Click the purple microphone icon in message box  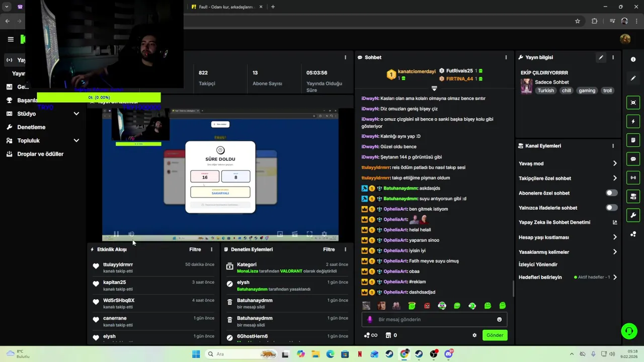370,319
